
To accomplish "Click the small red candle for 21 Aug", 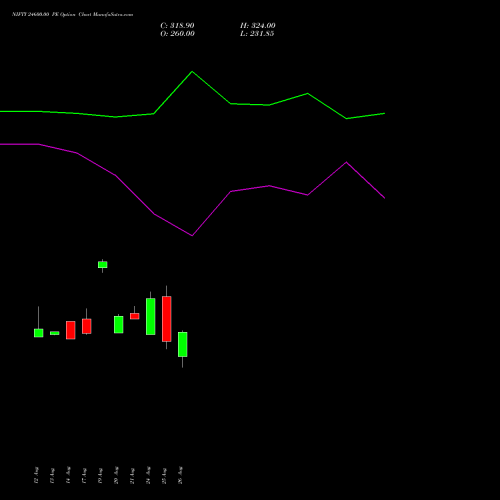I will click(x=135, y=316).
